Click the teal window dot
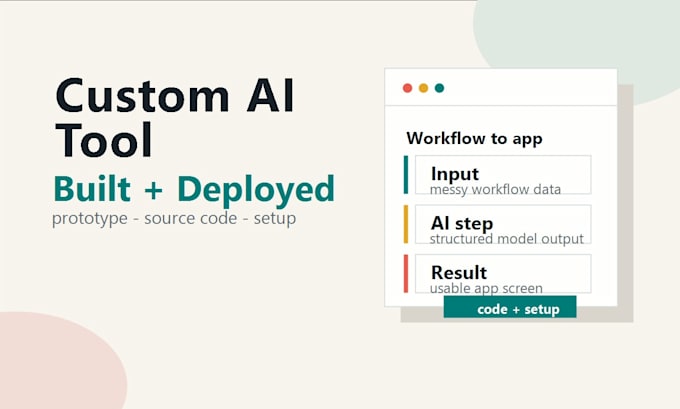Screen dimensions: 680x409 [x=439, y=88]
